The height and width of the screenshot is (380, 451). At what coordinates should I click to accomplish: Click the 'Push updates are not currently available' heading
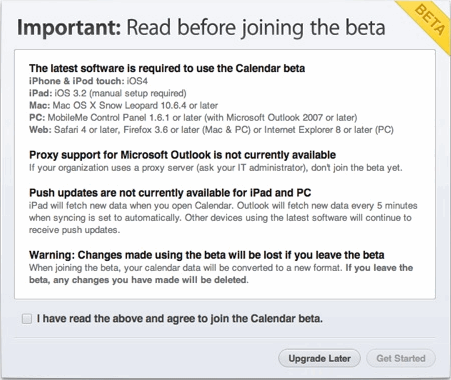pyautogui.click(x=170, y=193)
